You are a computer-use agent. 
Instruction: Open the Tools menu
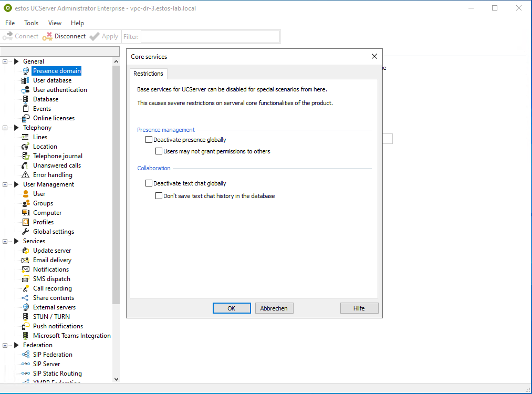(x=32, y=23)
